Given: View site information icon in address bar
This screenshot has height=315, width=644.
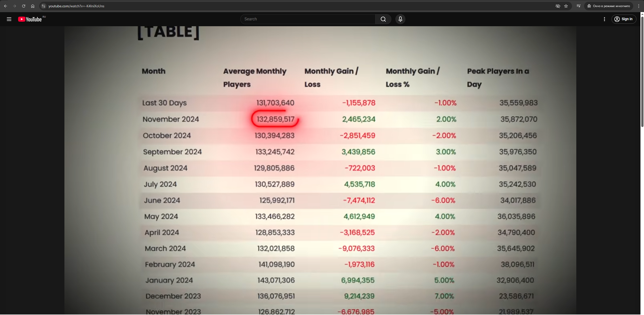Looking at the screenshot, I should [44, 6].
